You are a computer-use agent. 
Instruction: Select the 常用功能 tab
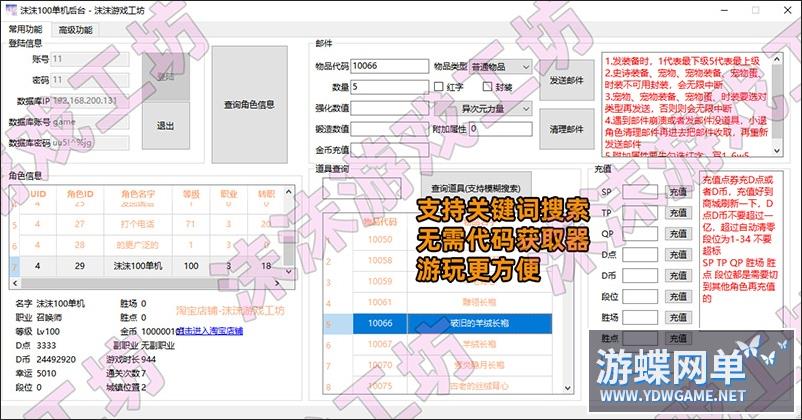coord(25,30)
